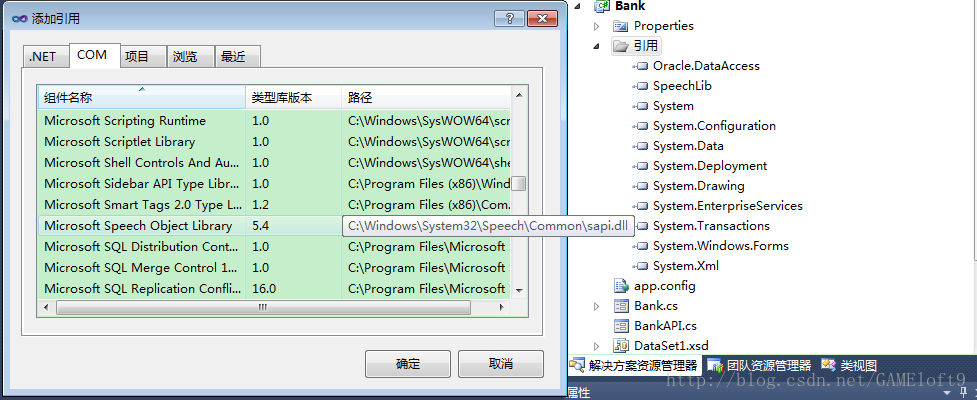This screenshot has width=977, height=400.
Task: Click the 添加引用 dialog title icon
Action: [x=19, y=19]
